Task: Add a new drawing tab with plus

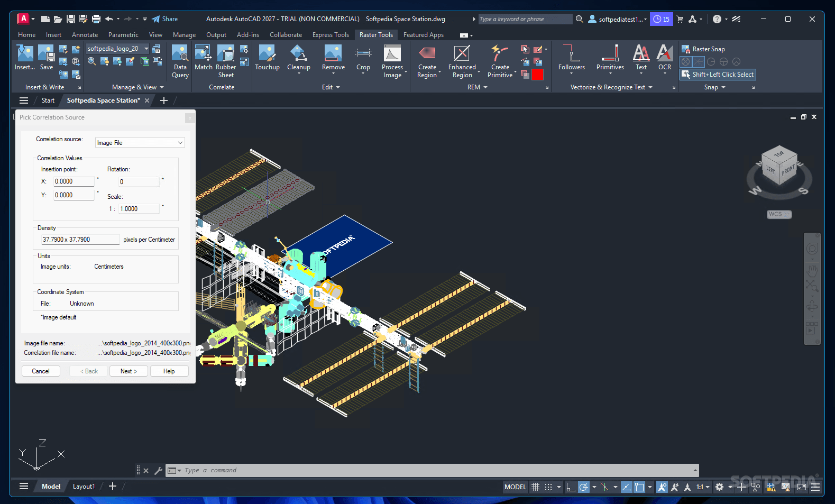Action: pos(164,100)
